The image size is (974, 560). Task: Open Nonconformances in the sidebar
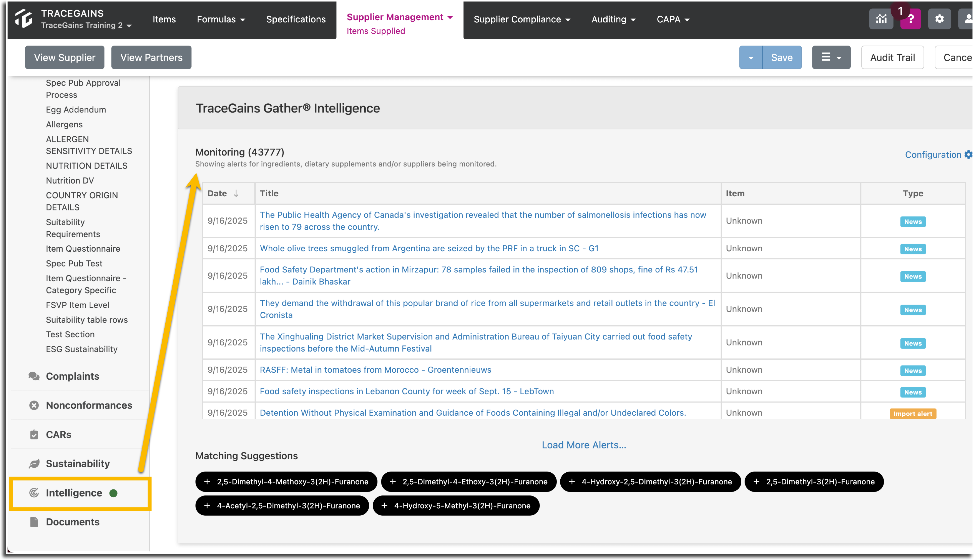click(89, 405)
